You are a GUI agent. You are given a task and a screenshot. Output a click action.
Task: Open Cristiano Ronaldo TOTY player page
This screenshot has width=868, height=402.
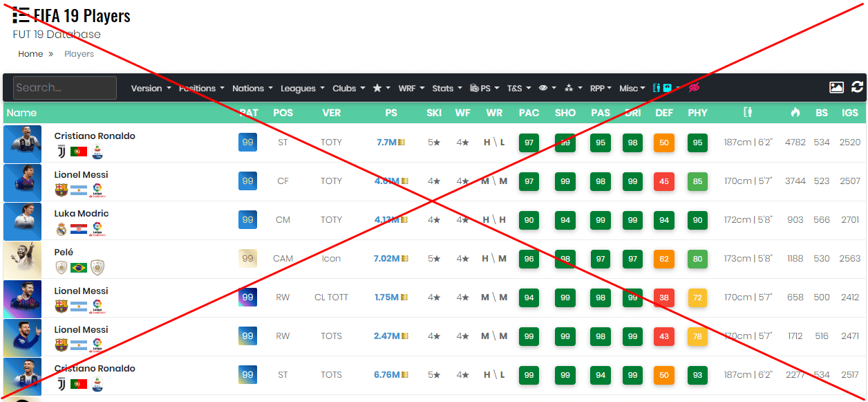[95, 136]
